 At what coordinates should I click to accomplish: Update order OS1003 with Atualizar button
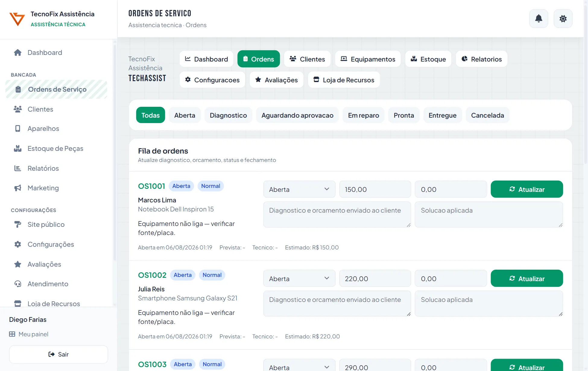coord(527,365)
